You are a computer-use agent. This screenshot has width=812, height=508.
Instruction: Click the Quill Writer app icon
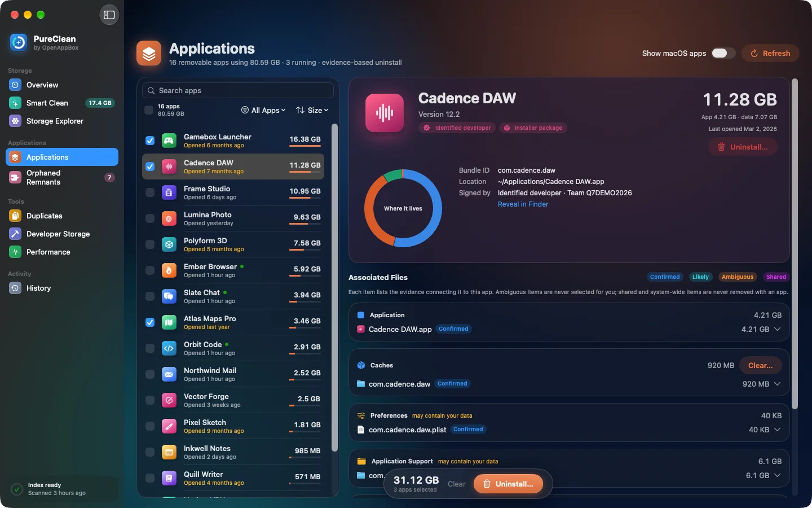[x=169, y=478]
